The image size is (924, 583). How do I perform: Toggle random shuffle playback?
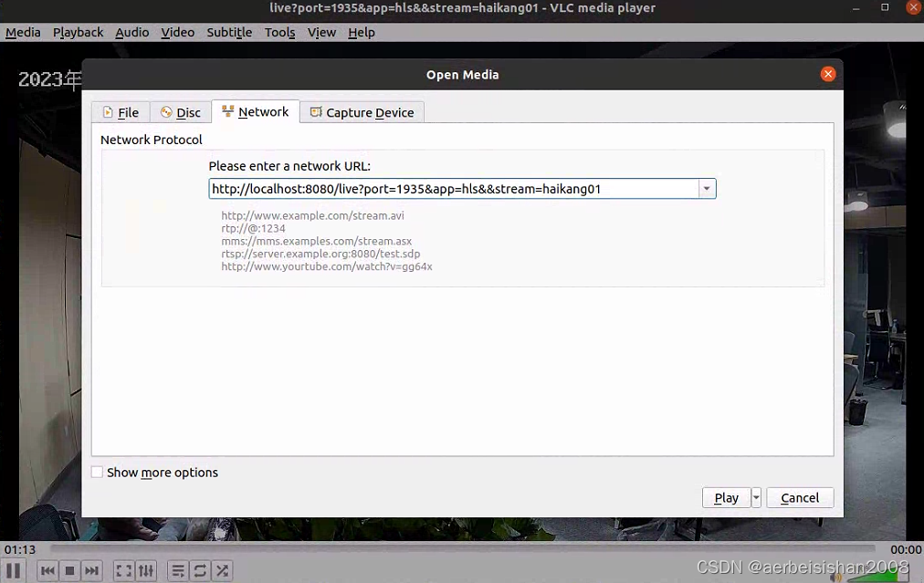pos(222,570)
